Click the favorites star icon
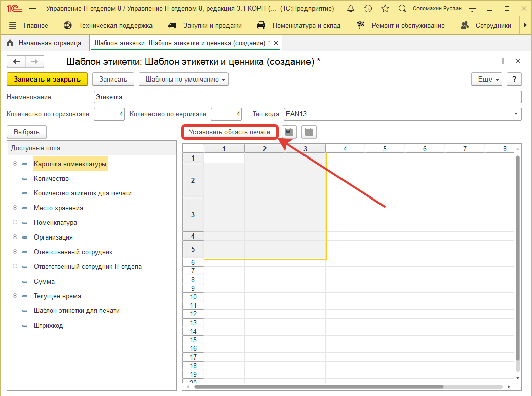The height and width of the screenshot is (396, 532). [385, 9]
